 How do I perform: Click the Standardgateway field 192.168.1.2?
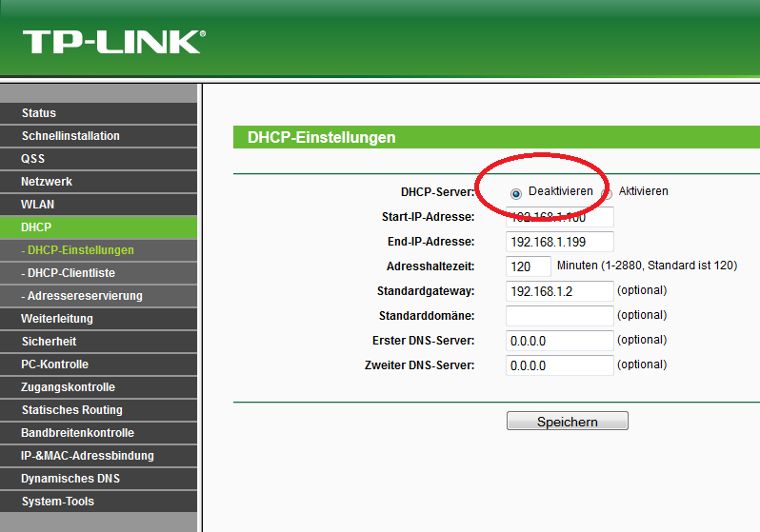click(x=560, y=291)
